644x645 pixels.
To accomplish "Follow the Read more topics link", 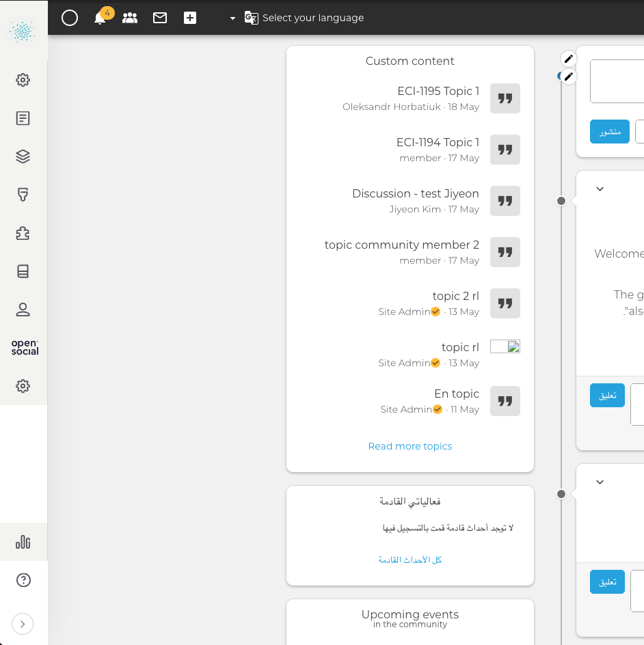I will (x=410, y=445).
